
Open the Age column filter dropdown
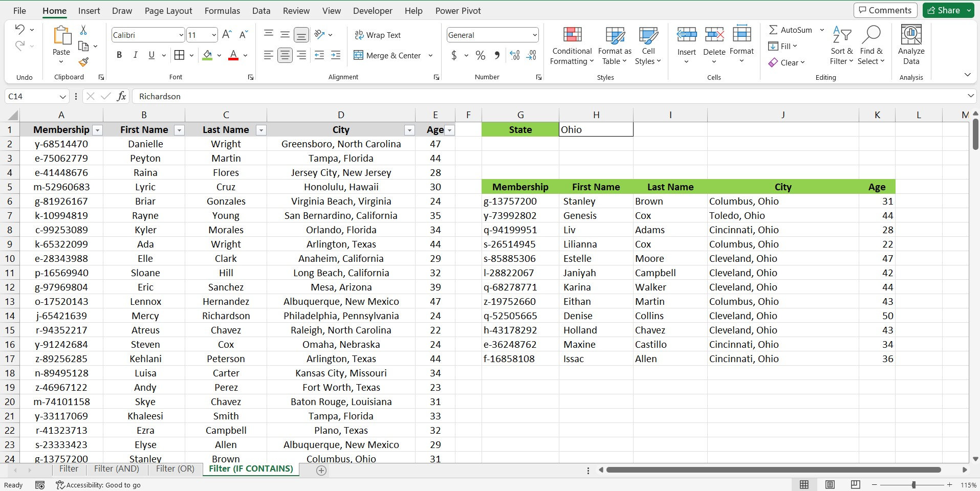pyautogui.click(x=449, y=130)
